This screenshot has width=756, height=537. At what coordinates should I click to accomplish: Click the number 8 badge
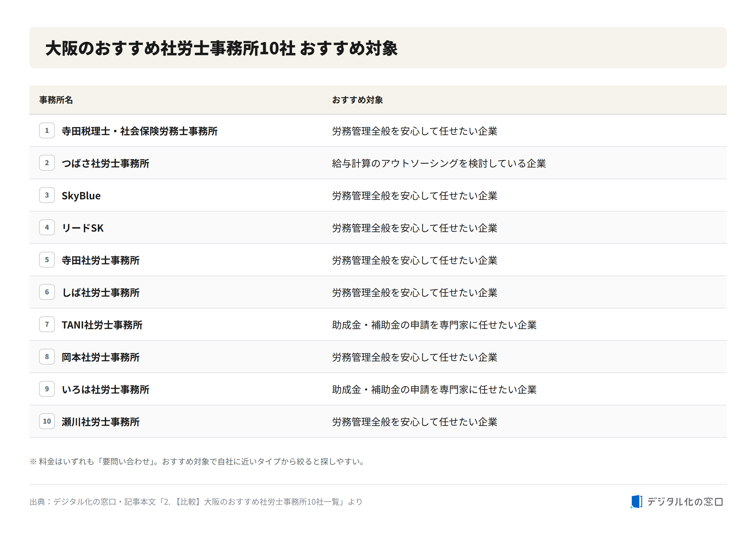(x=47, y=357)
